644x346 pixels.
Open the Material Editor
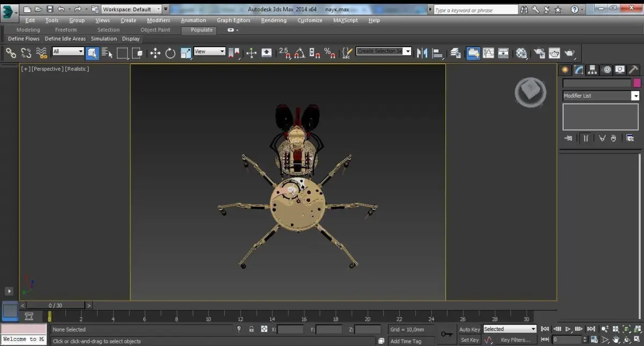coord(521,53)
